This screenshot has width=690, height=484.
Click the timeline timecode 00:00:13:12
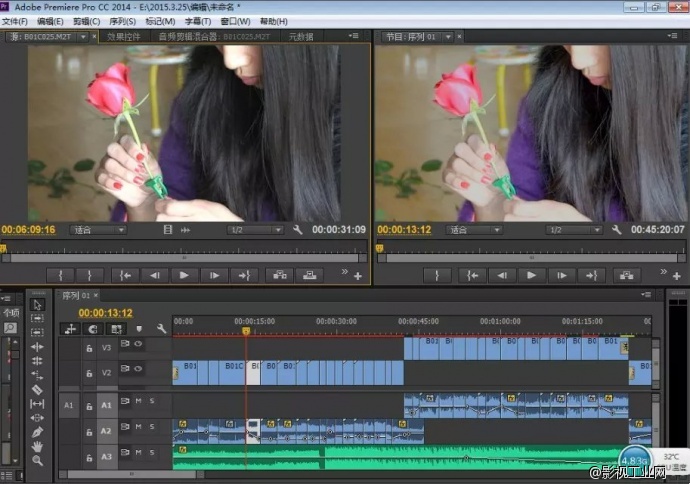pyautogui.click(x=106, y=313)
